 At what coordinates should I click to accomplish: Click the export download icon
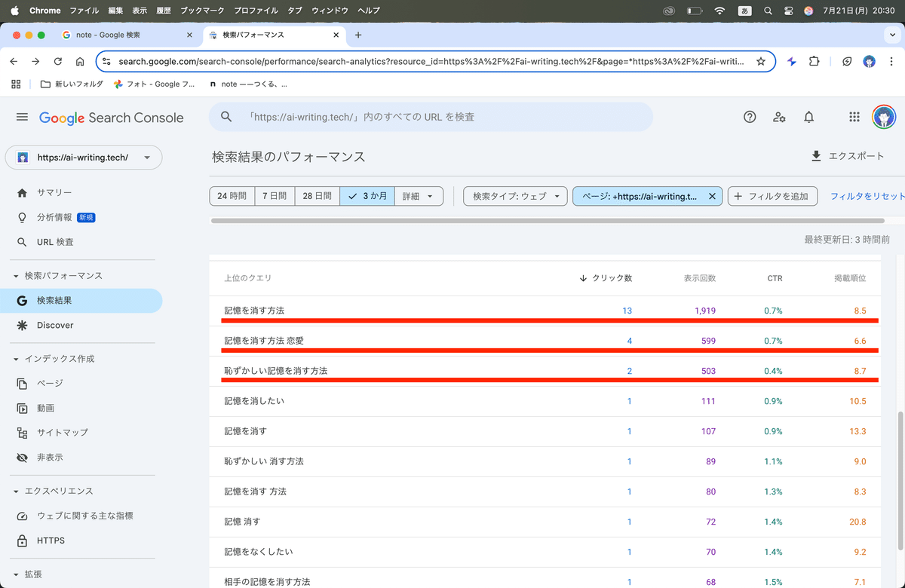coord(816,156)
